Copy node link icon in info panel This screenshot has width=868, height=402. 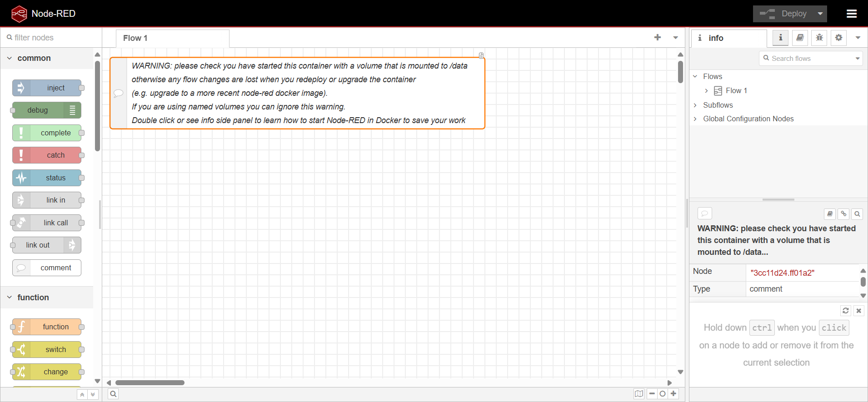point(843,213)
